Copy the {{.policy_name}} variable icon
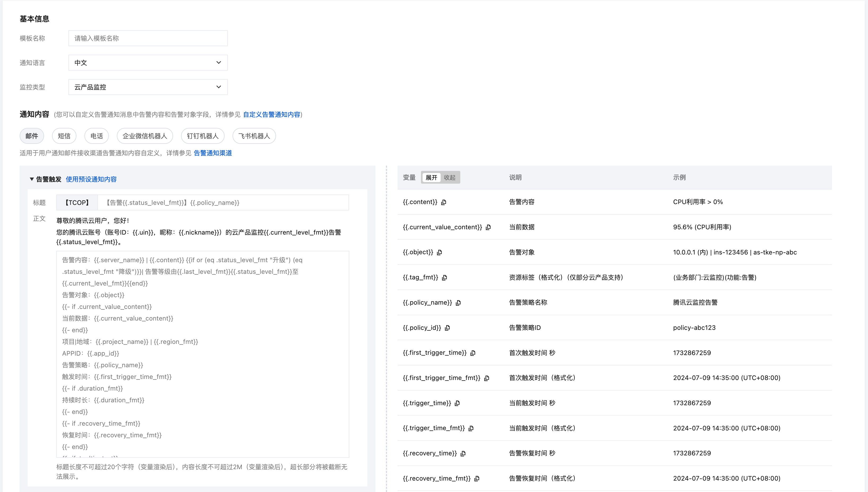 coord(458,303)
